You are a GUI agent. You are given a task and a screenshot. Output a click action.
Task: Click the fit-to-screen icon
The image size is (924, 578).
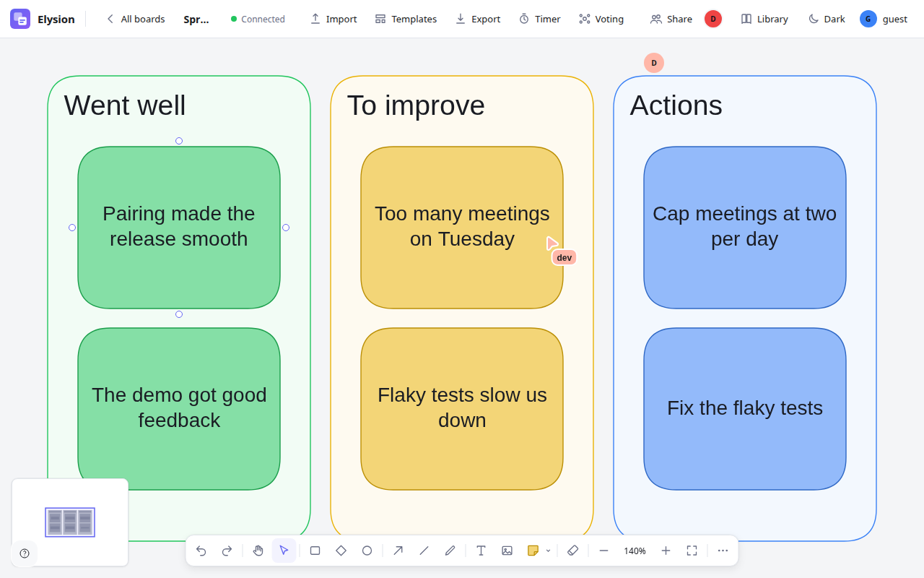pos(692,551)
